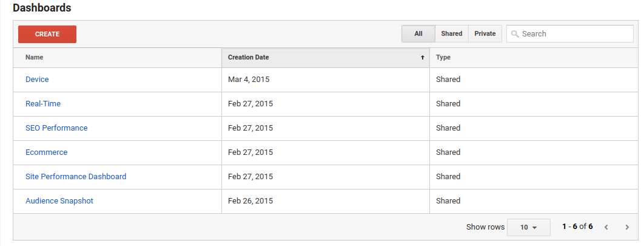
Task: Open the Ecommerce dashboard link
Action: click(x=47, y=152)
